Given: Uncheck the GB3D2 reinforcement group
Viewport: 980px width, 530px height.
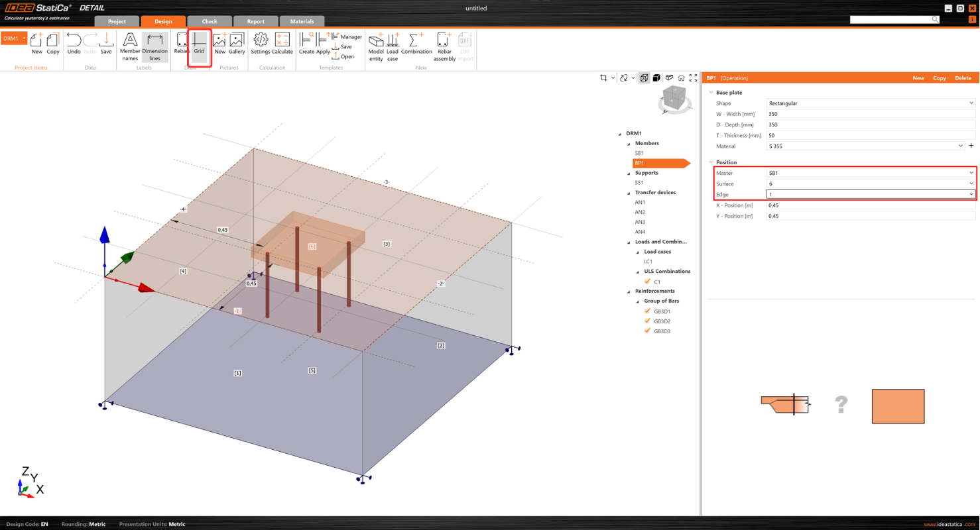Looking at the screenshot, I should (648, 321).
